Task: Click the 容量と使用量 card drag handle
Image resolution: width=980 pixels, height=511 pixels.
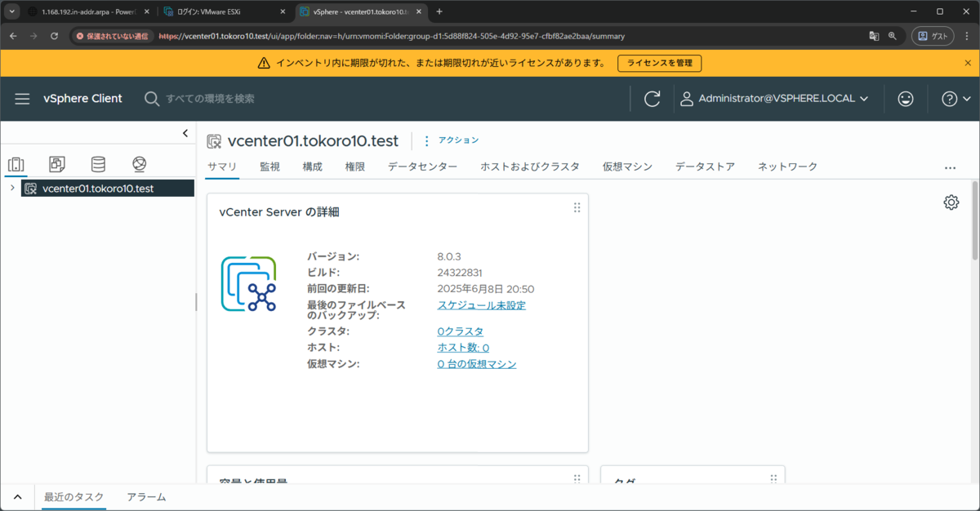Action: click(x=577, y=480)
